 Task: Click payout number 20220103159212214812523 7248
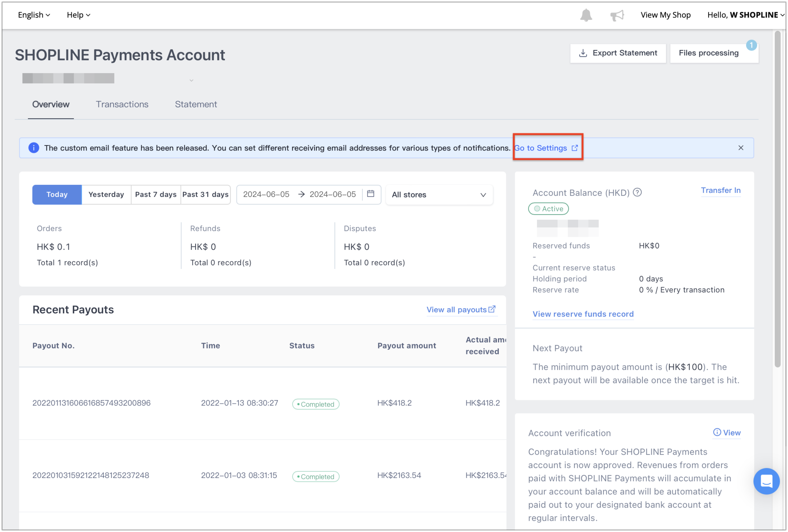[x=91, y=475]
